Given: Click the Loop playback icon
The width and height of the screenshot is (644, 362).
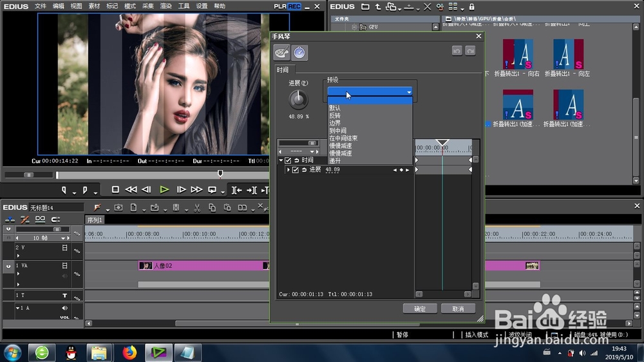Looking at the screenshot, I should click(213, 189).
